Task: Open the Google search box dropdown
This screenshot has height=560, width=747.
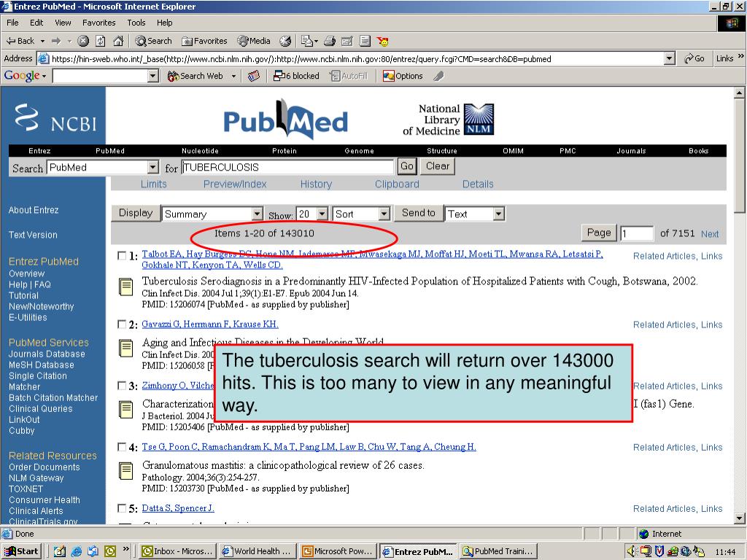Action: (x=153, y=76)
